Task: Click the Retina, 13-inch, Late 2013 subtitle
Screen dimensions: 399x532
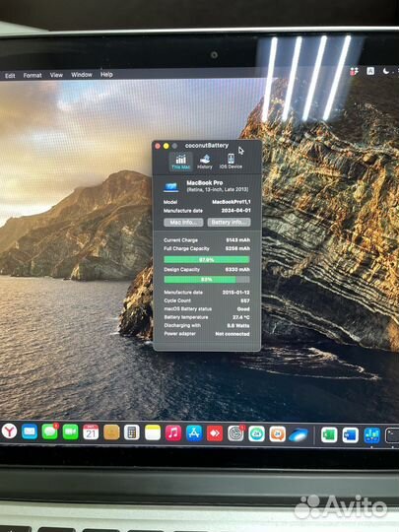Action: [218, 190]
